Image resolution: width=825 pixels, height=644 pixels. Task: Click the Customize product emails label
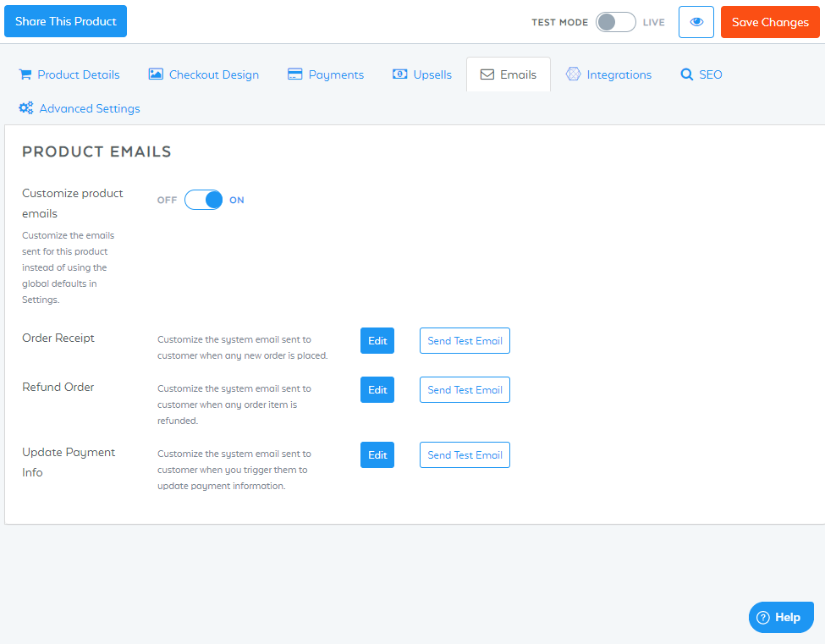click(73, 203)
